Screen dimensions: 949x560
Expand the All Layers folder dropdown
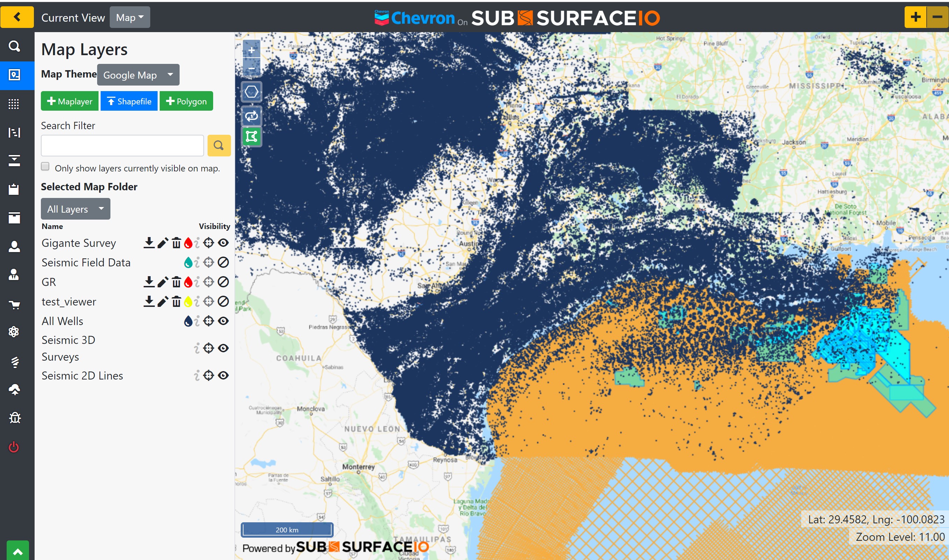tap(75, 209)
